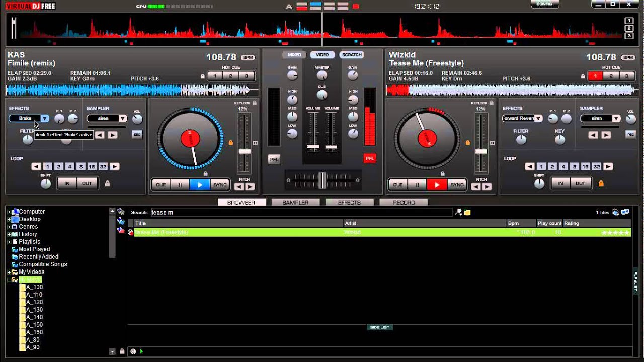Click the green automix play arrow

tap(141, 351)
